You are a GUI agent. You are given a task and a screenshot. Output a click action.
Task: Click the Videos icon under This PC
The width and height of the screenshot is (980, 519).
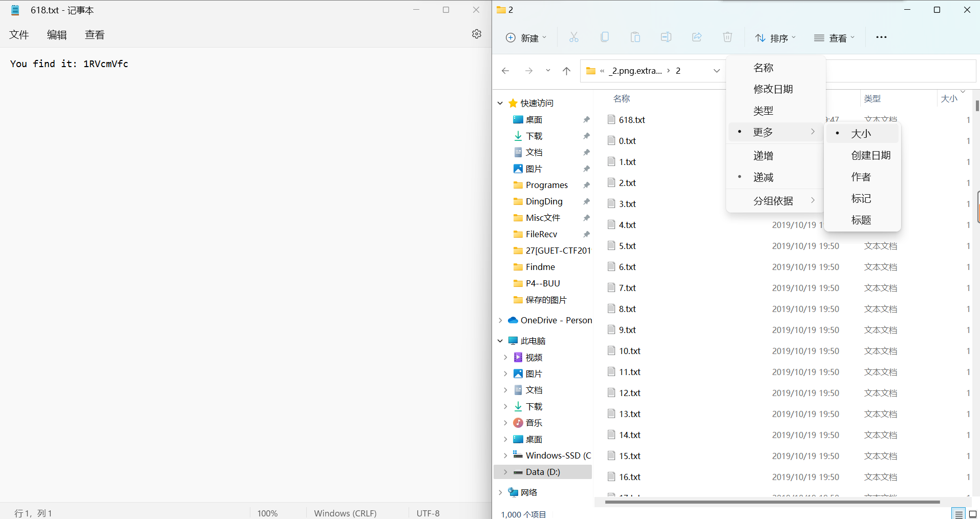tap(518, 357)
